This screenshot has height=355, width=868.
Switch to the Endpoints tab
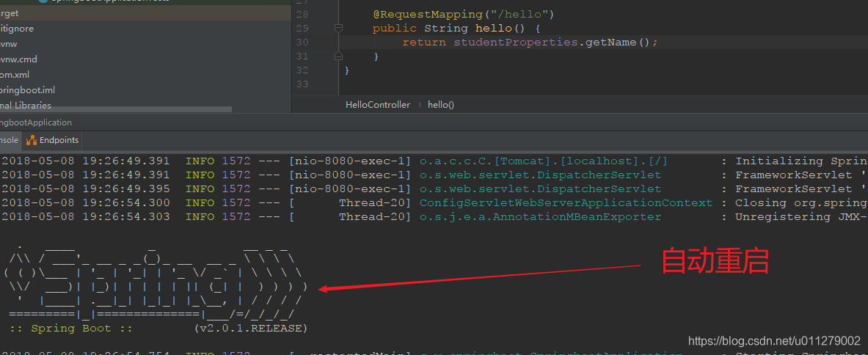tap(53, 140)
